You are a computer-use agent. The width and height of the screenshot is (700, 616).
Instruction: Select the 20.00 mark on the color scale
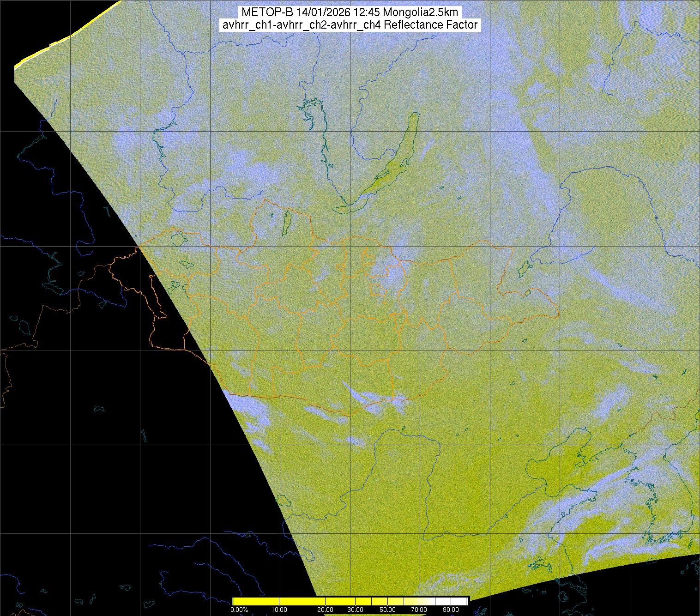(x=325, y=610)
